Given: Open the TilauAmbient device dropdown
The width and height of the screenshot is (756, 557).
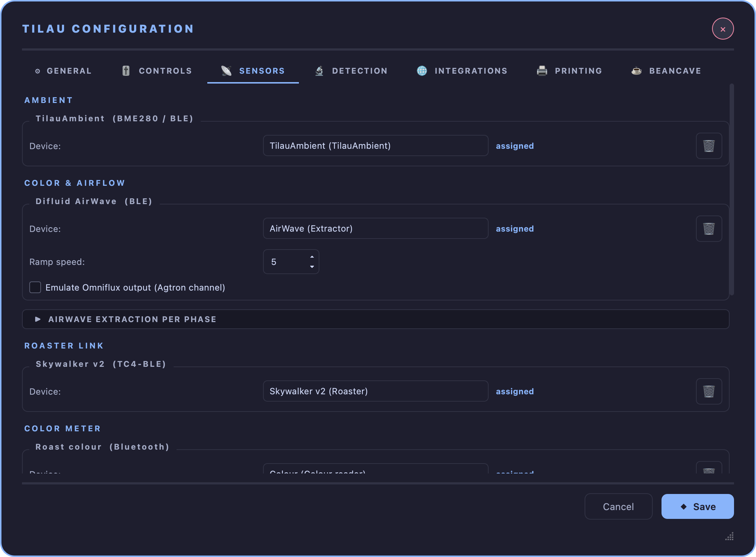Looking at the screenshot, I should coord(375,145).
